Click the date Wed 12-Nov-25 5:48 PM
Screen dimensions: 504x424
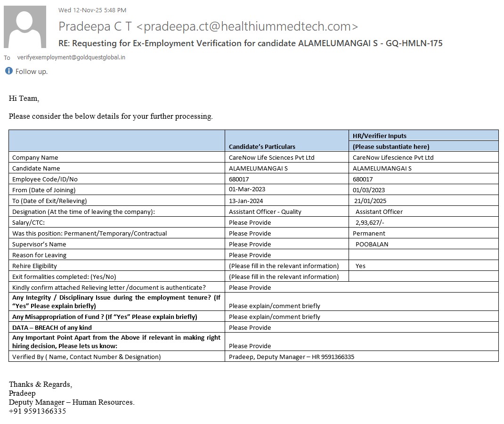tap(92, 10)
